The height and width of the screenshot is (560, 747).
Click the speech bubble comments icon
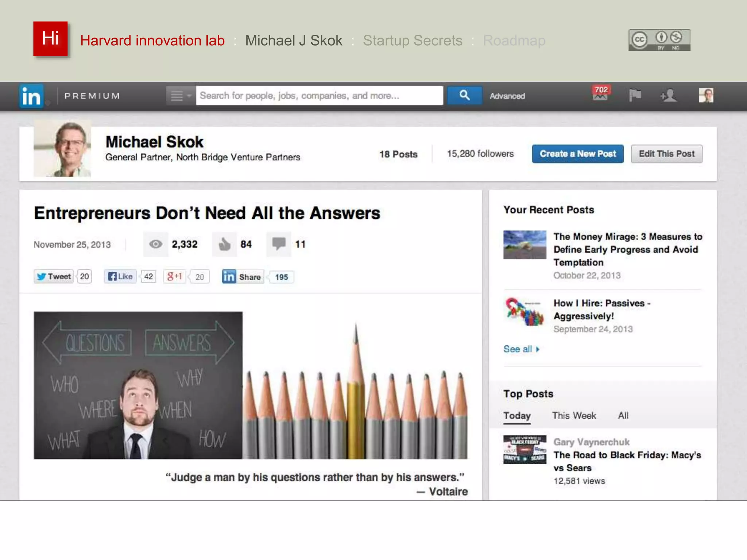[279, 244]
